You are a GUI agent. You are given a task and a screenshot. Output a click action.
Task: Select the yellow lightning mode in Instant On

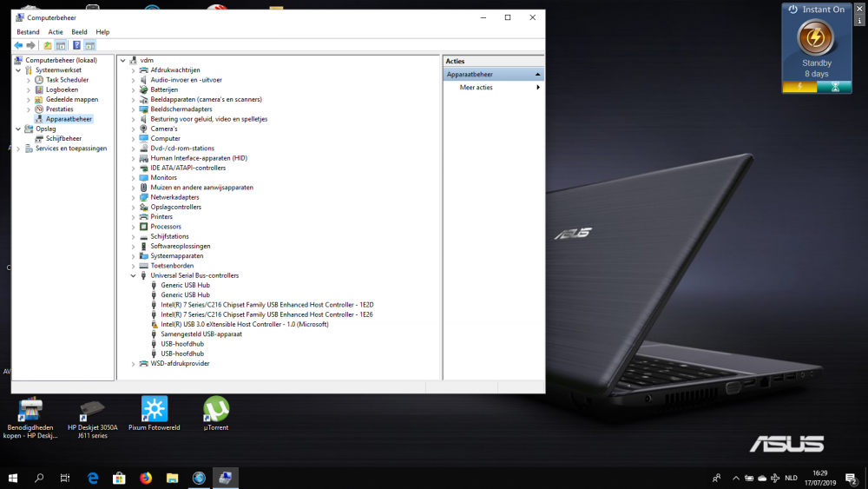tap(799, 87)
